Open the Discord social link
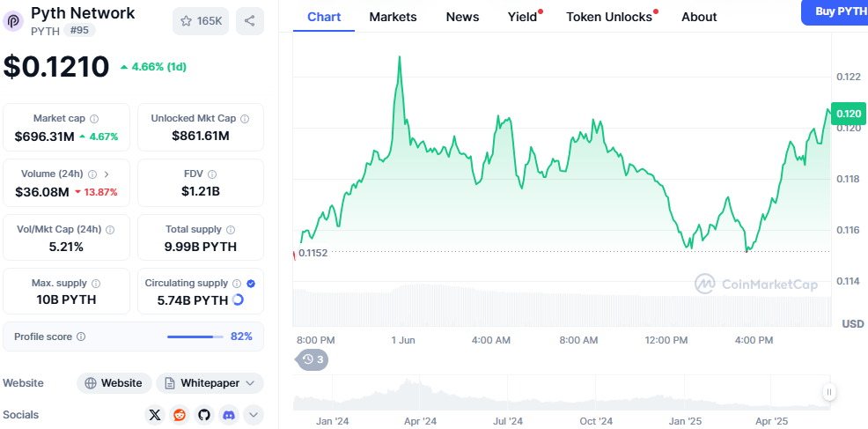 (229, 415)
